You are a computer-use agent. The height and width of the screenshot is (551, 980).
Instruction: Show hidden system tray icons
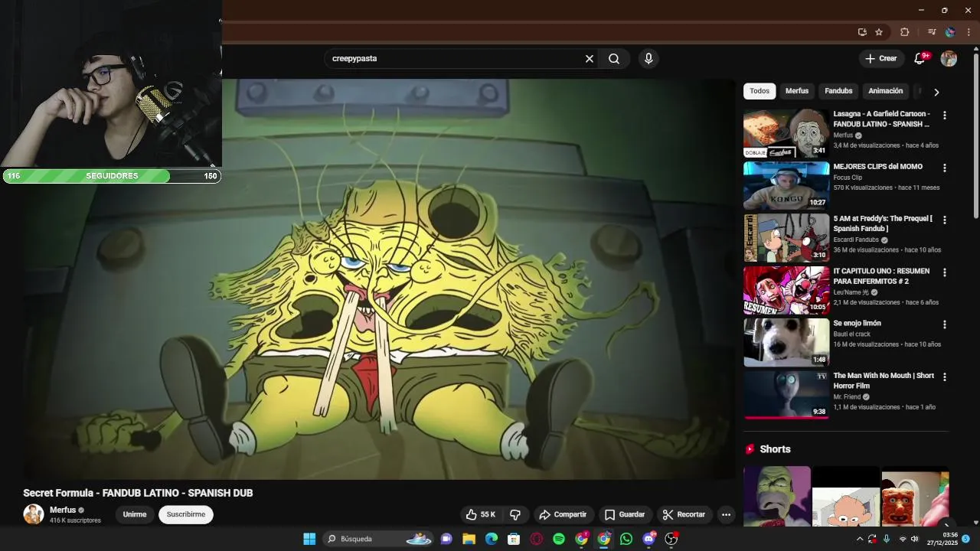click(859, 539)
